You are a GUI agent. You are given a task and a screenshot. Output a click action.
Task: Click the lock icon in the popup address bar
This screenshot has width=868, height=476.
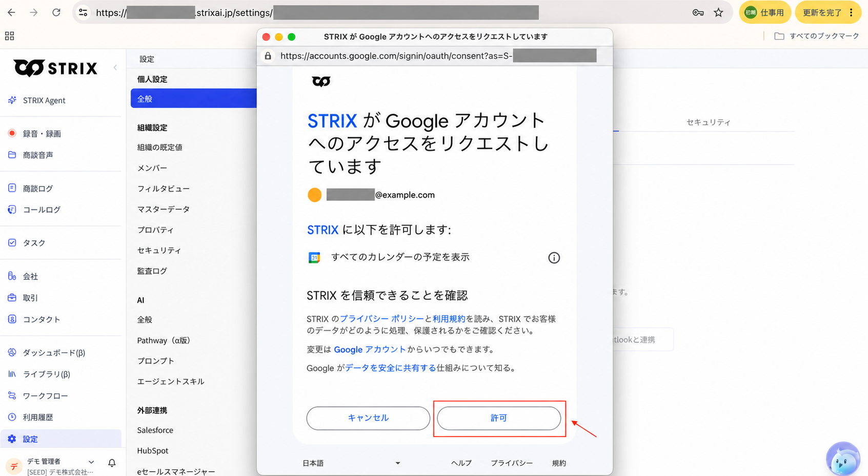(x=268, y=56)
